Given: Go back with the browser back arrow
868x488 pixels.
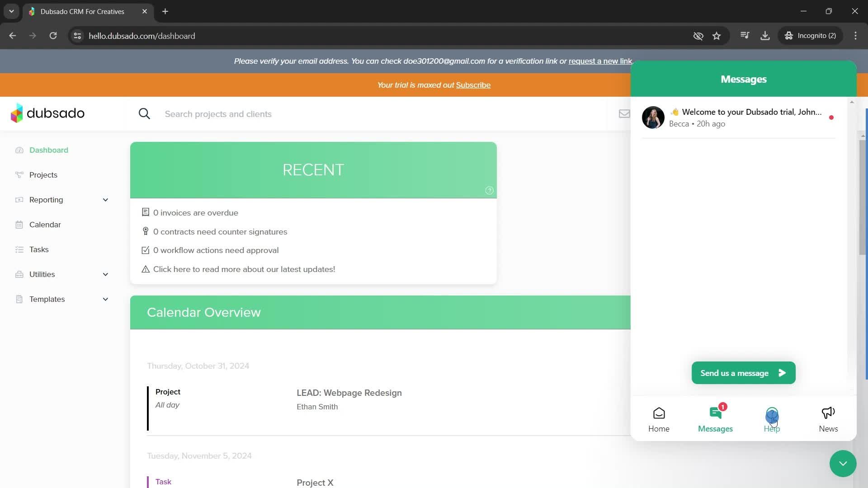Looking at the screenshot, I should (x=13, y=36).
